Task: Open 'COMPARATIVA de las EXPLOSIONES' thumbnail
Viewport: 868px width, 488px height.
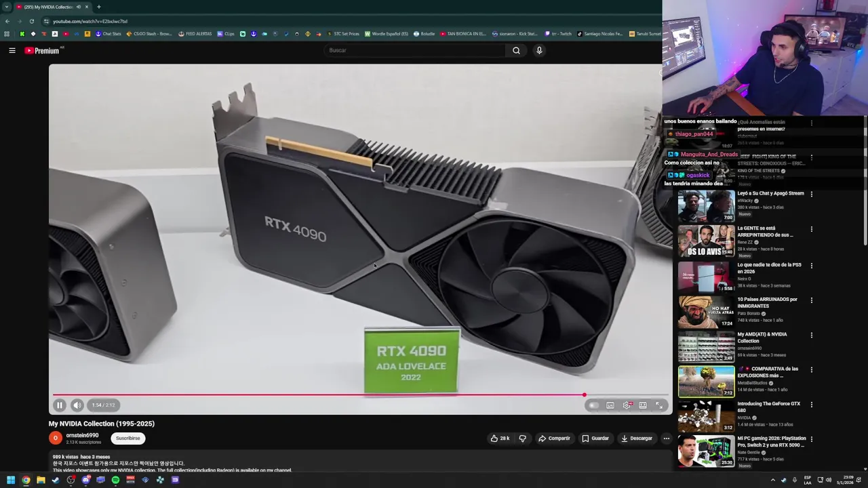Action: tap(706, 382)
